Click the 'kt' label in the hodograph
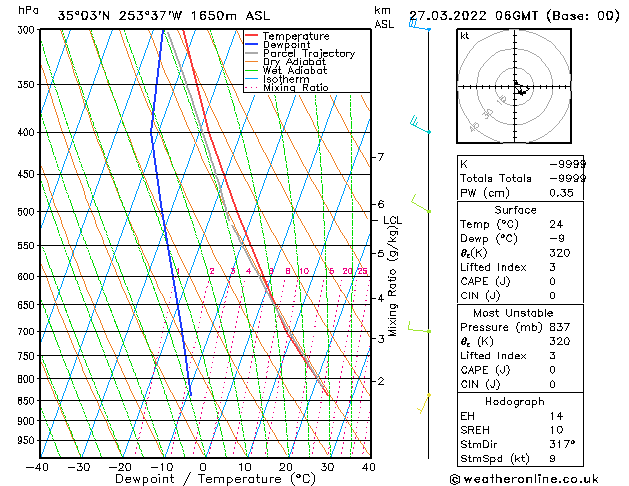This screenshot has width=629, height=486. click(x=465, y=36)
